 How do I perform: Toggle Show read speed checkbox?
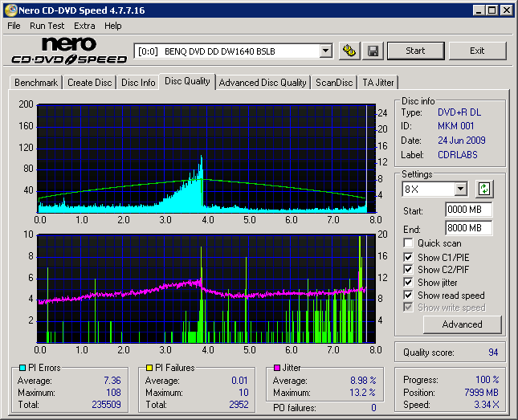[410, 296]
